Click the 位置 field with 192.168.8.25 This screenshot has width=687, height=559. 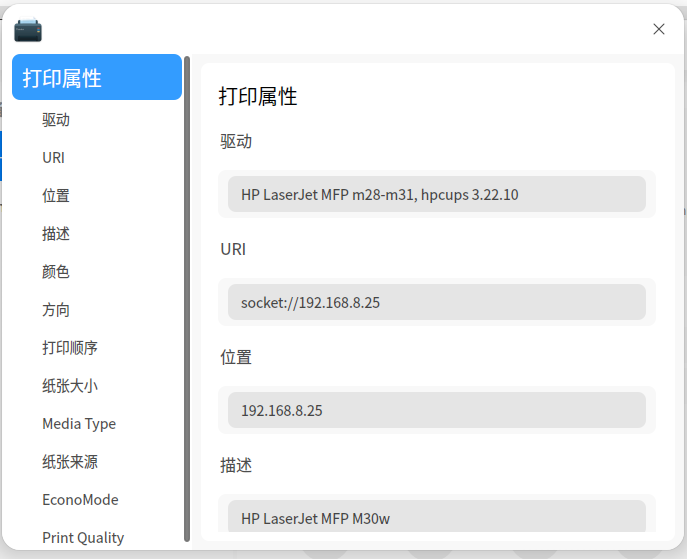click(x=437, y=410)
